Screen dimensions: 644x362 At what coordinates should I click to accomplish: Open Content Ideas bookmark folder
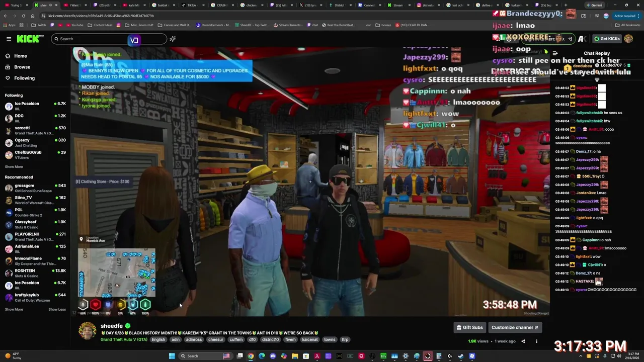click(100, 25)
